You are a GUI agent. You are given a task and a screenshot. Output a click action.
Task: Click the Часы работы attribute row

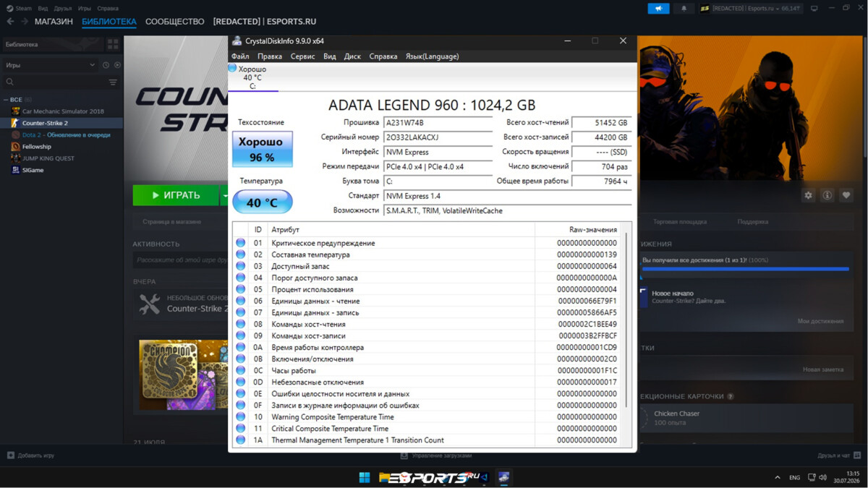[427, 370]
